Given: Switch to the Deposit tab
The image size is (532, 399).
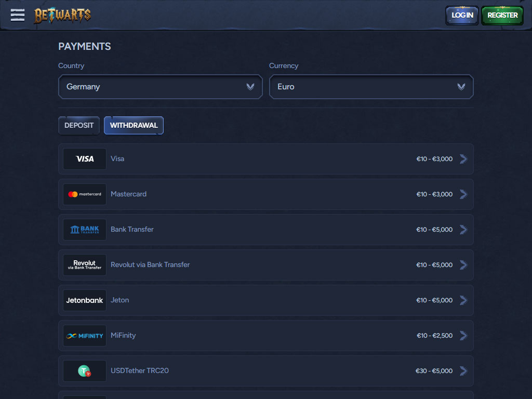Looking at the screenshot, I should click(79, 125).
